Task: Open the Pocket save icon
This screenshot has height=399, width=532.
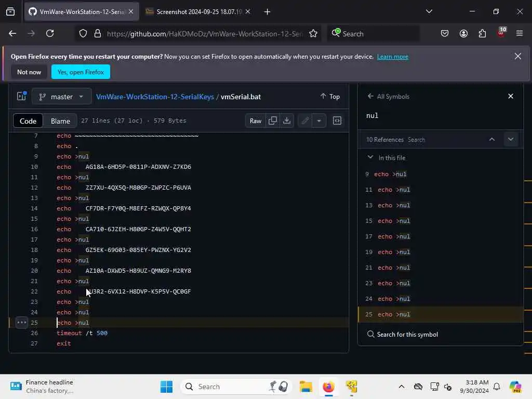Action: coord(445,34)
